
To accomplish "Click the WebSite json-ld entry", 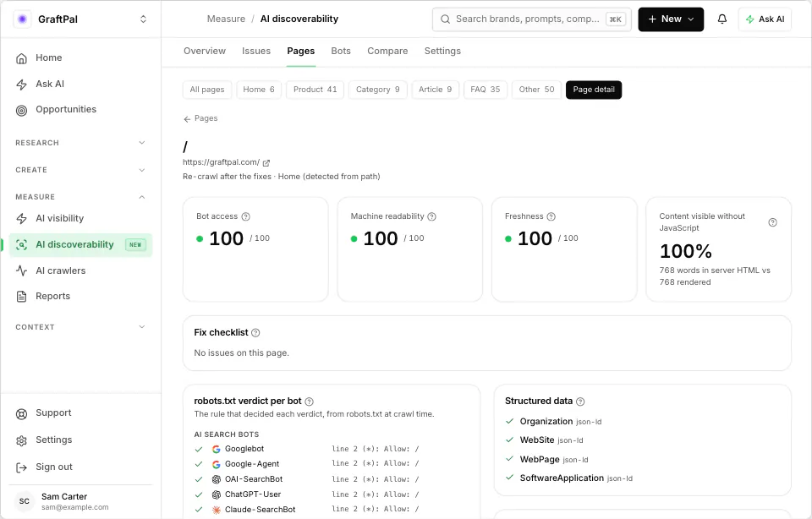I will click(551, 440).
